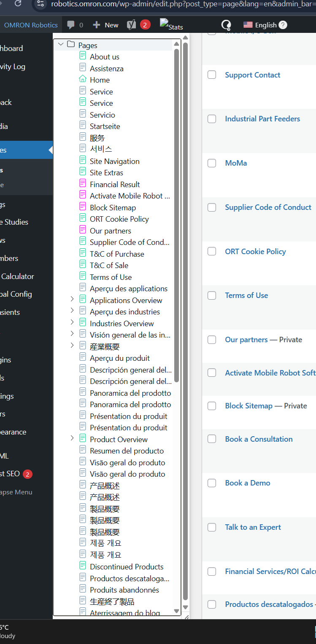The width and height of the screenshot is (316, 644).
Task: Open the Industrial Part Feeders page link
Action: click(262, 119)
